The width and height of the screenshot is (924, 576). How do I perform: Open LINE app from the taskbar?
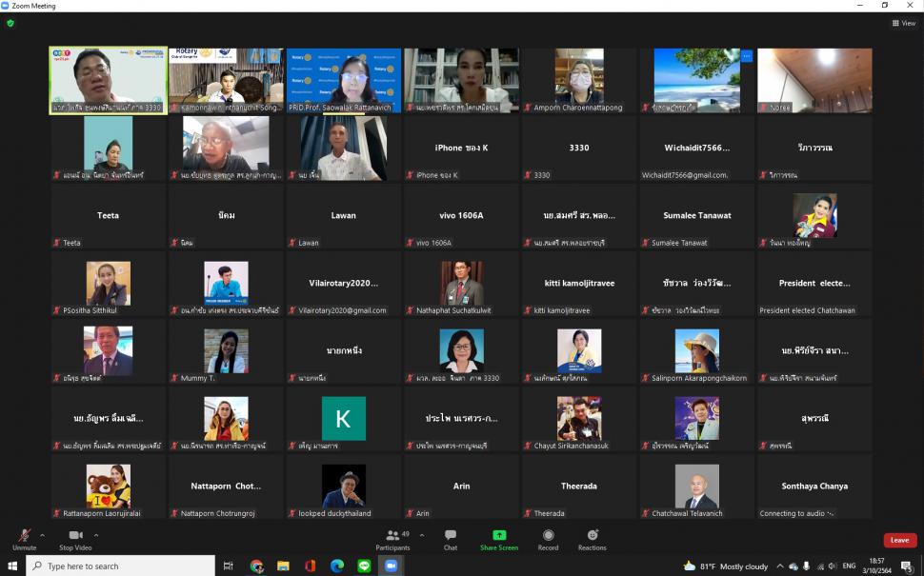363,566
